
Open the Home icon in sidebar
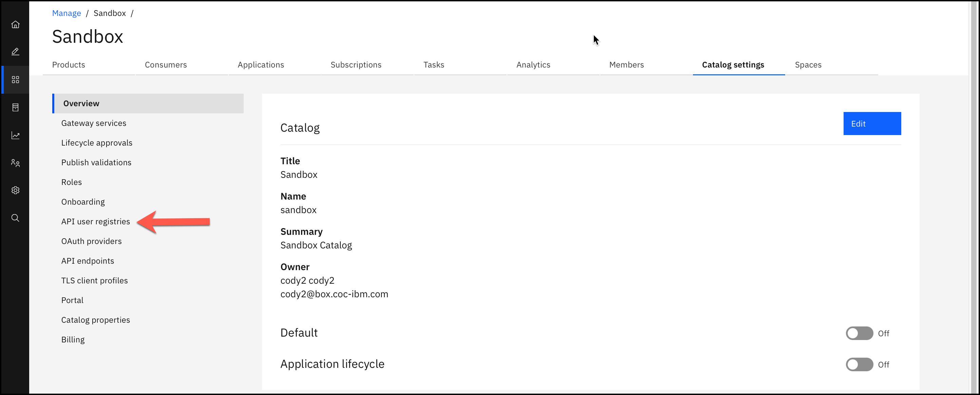[15, 25]
